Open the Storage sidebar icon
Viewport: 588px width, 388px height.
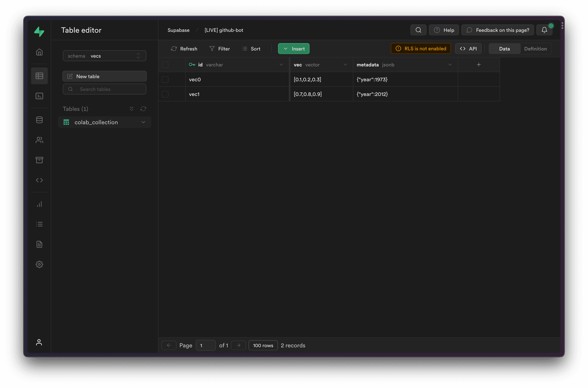tap(39, 160)
